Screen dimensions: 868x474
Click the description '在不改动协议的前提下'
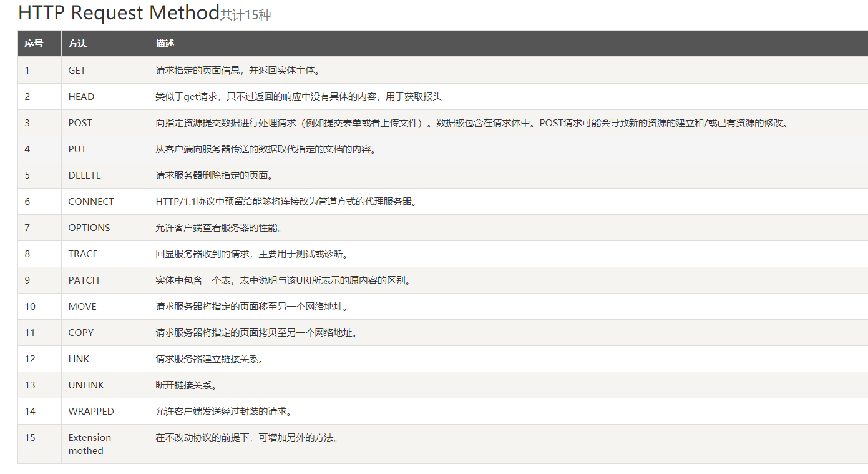(x=202, y=438)
